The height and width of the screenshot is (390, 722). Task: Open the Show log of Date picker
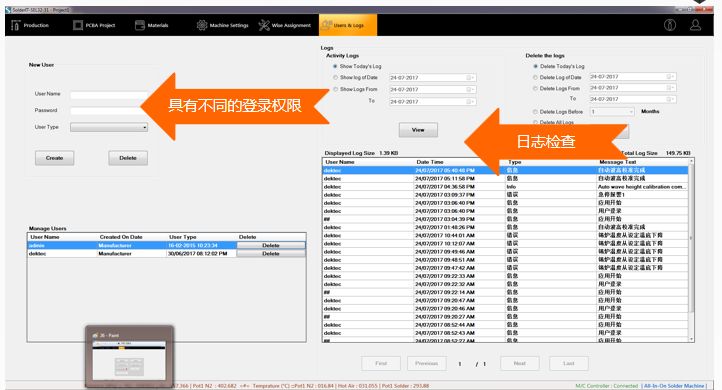pyautogui.click(x=470, y=78)
